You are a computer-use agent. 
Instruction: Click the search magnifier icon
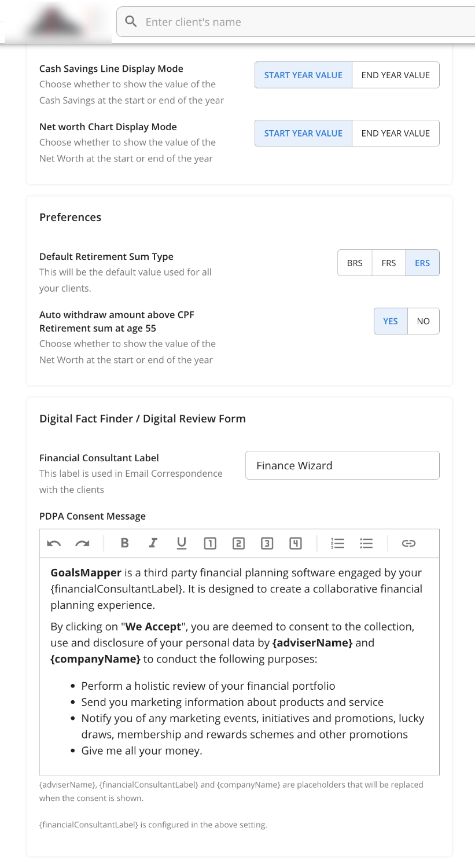click(x=131, y=22)
